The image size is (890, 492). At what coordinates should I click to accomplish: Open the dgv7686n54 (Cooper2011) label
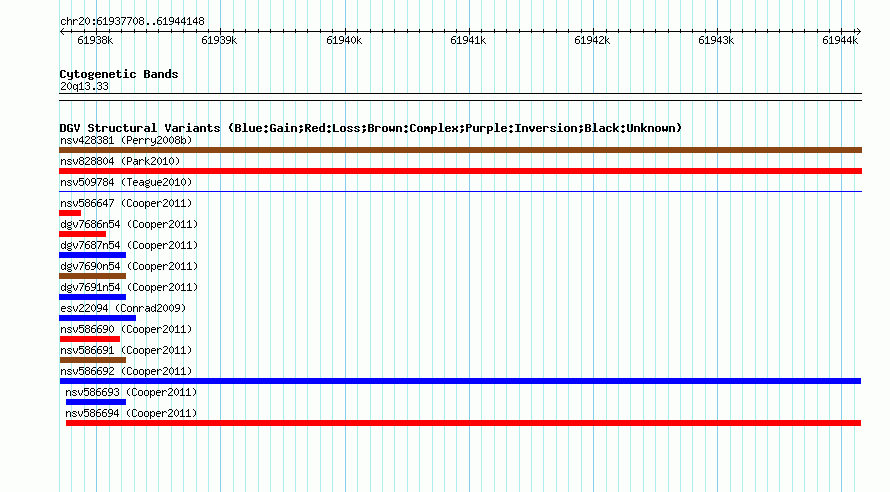(x=129, y=224)
